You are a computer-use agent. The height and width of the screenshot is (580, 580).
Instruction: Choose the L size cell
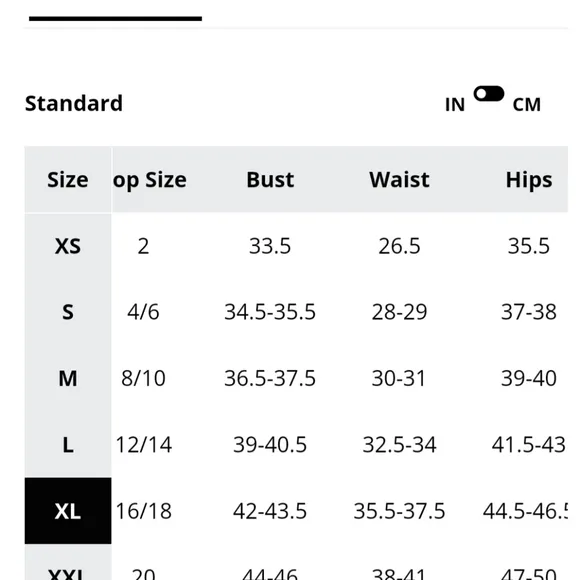pos(68,445)
